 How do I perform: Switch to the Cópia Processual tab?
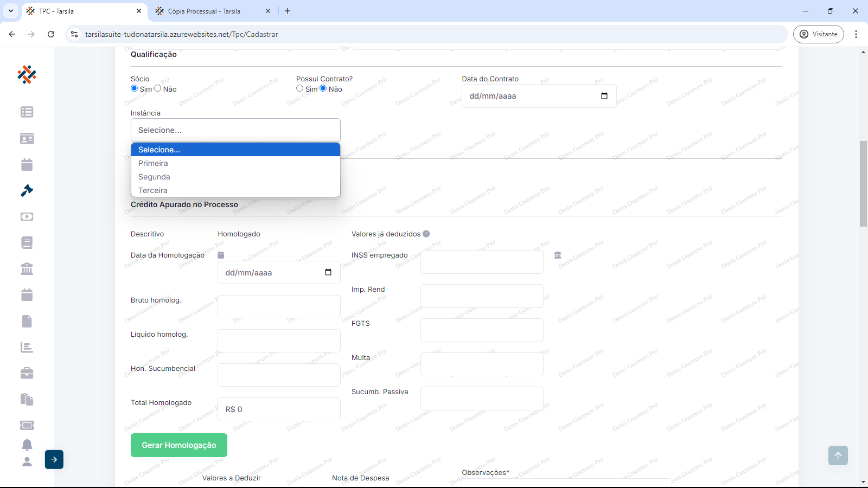click(204, 11)
